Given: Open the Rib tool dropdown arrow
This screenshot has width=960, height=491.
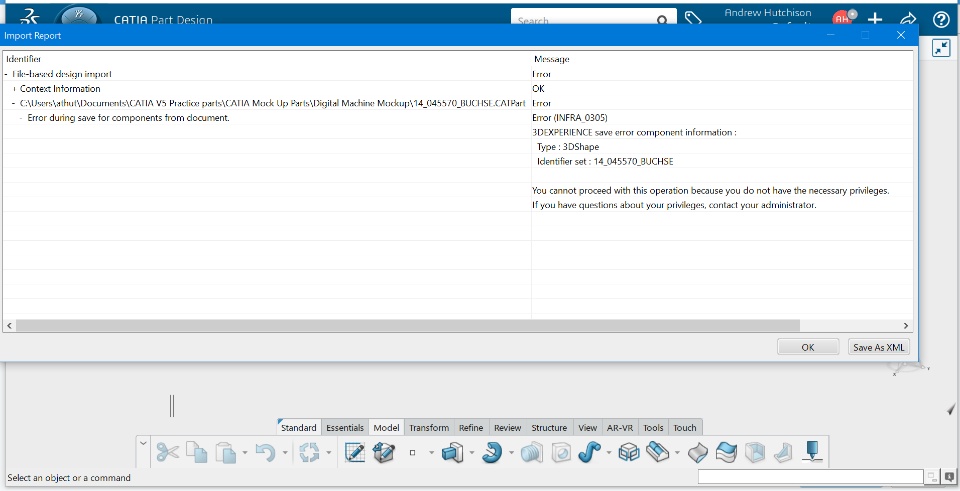Looking at the screenshot, I should point(609,453).
